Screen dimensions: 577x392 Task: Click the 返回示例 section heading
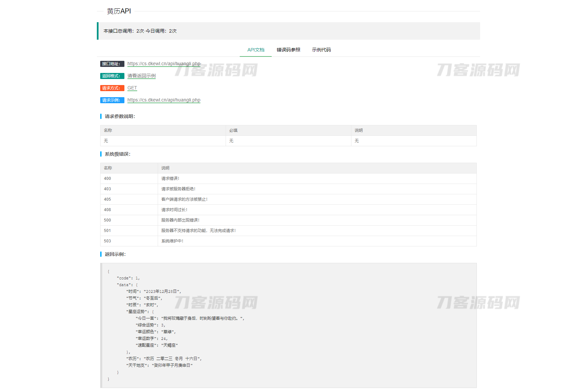tap(115, 254)
